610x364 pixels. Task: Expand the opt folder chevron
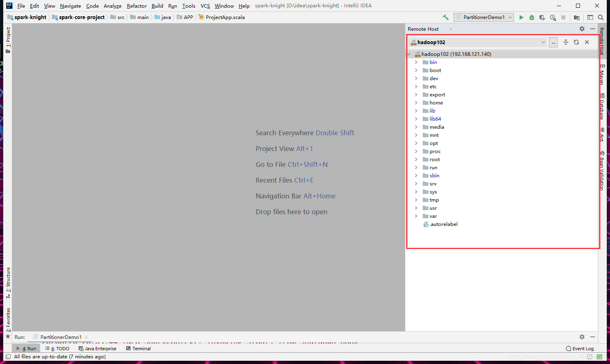[416, 143]
